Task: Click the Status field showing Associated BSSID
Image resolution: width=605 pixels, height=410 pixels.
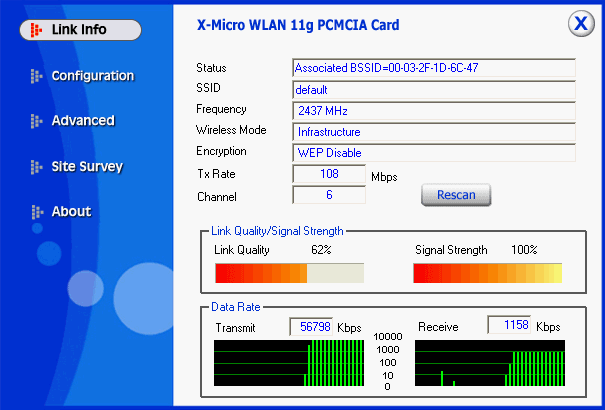Action: click(434, 68)
